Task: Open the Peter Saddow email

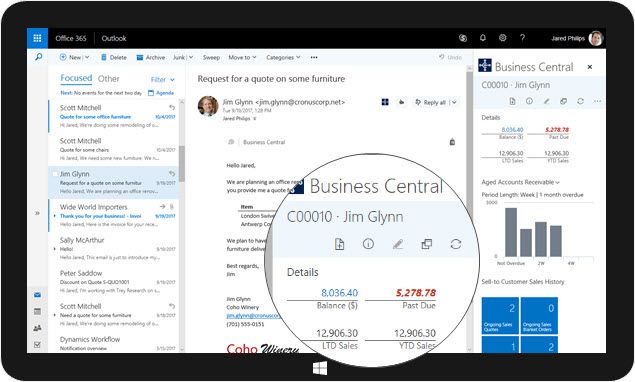Action: click(x=114, y=282)
